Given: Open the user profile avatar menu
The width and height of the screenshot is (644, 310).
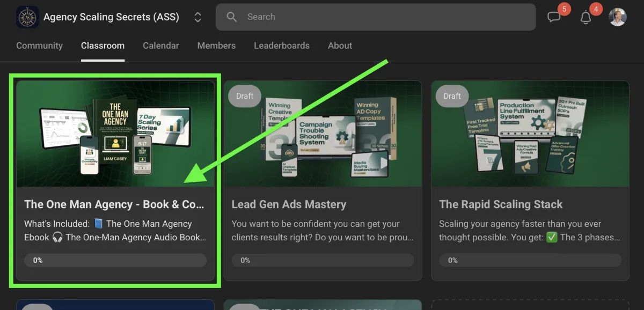Looking at the screenshot, I should coord(618,17).
